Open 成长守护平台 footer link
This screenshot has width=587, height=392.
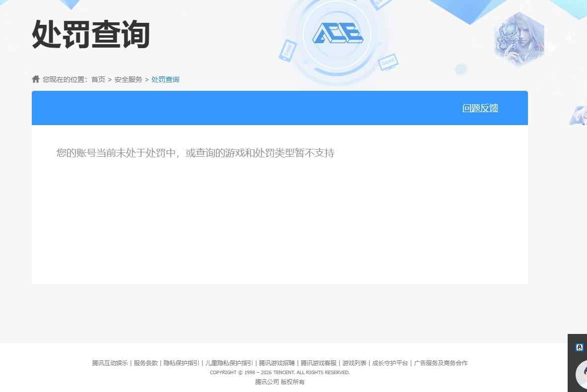pyautogui.click(x=390, y=363)
